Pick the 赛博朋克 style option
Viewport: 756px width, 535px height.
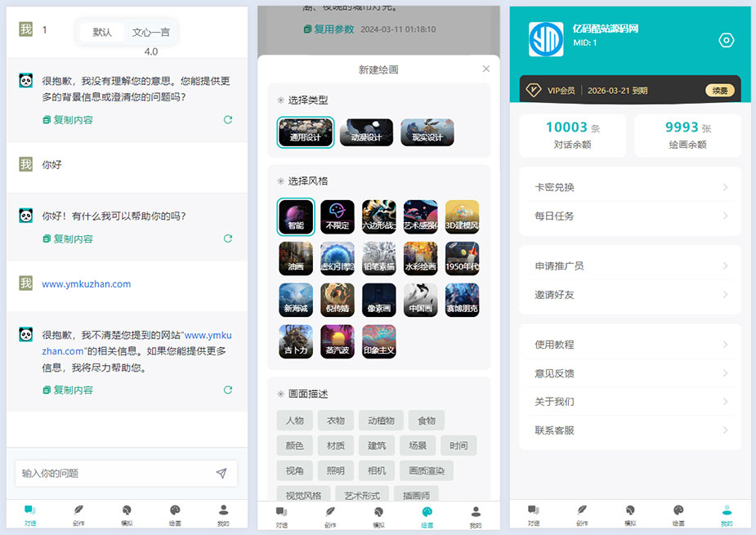462,300
